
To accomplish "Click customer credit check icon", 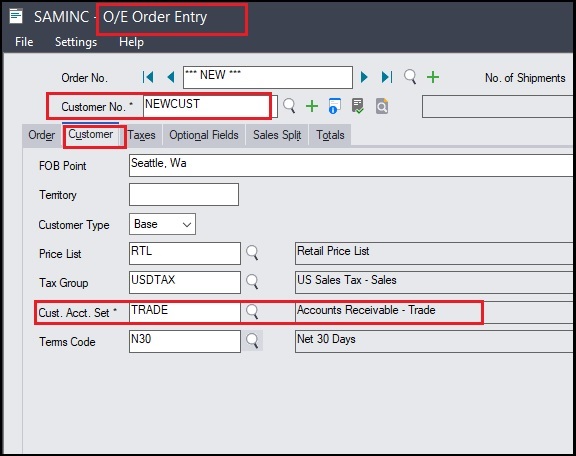I will pos(357,106).
